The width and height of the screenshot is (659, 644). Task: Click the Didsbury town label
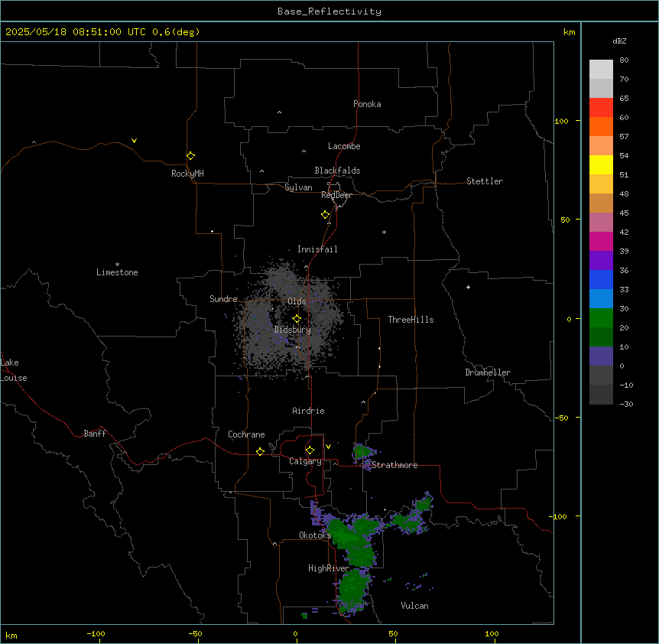pos(293,330)
